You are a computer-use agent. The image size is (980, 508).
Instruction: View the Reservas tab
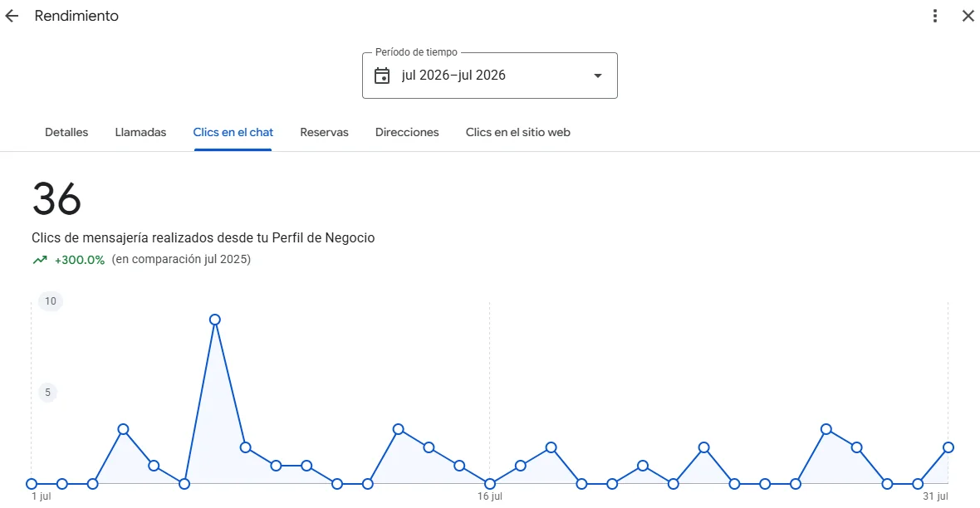[325, 133]
